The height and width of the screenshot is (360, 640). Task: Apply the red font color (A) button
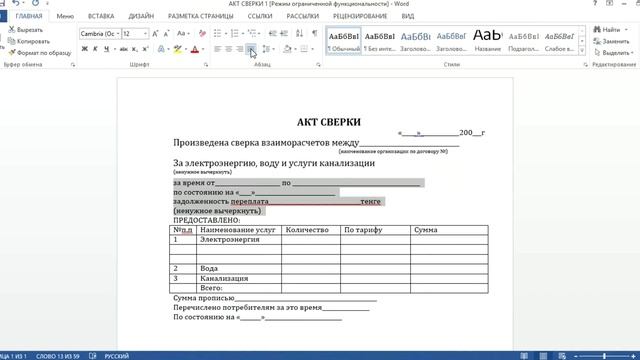(195, 49)
